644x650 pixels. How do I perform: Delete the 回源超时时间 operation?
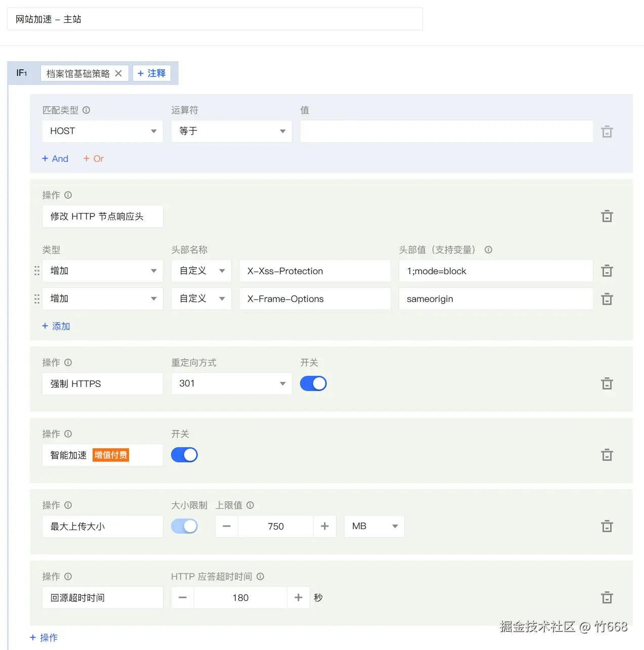coord(607,598)
